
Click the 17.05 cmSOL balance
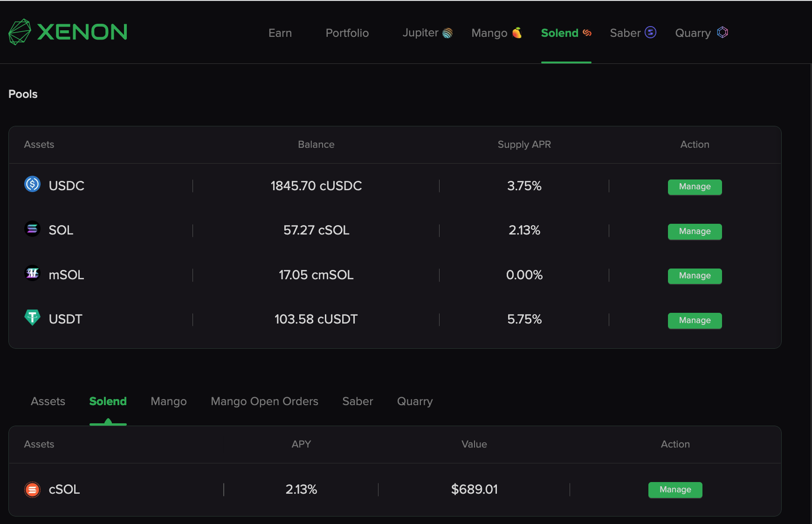[316, 275]
